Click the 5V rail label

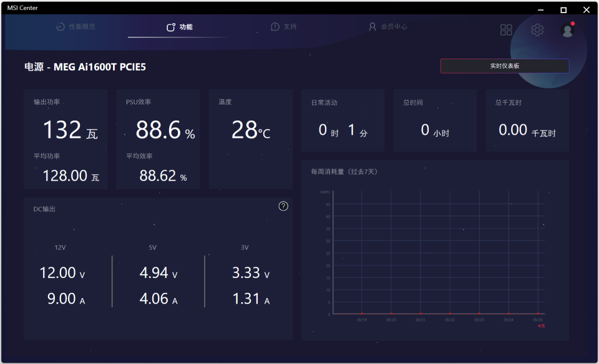(x=152, y=247)
